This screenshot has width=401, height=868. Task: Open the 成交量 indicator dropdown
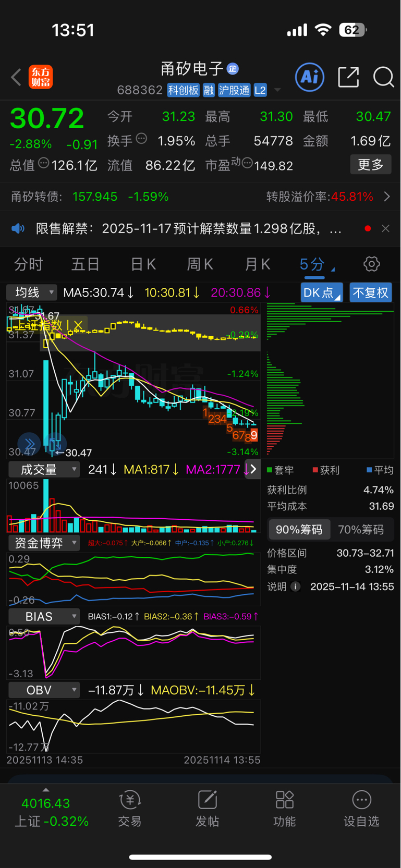(x=43, y=470)
